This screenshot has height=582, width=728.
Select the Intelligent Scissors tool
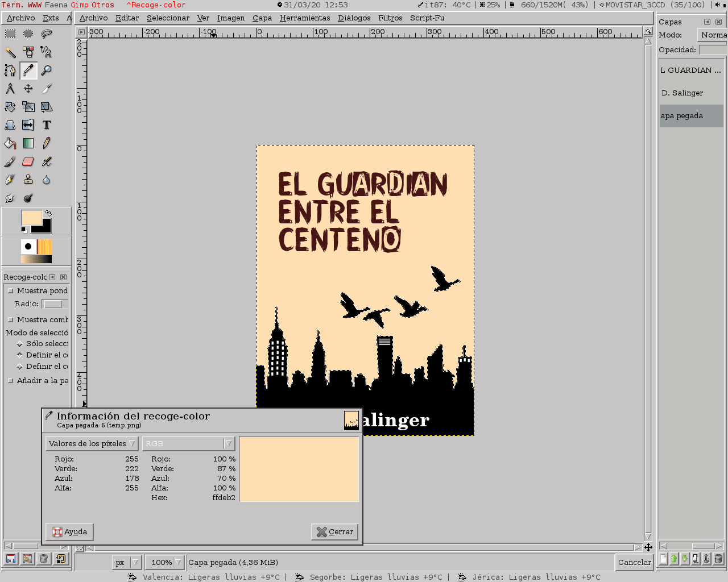pyautogui.click(x=47, y=52)
